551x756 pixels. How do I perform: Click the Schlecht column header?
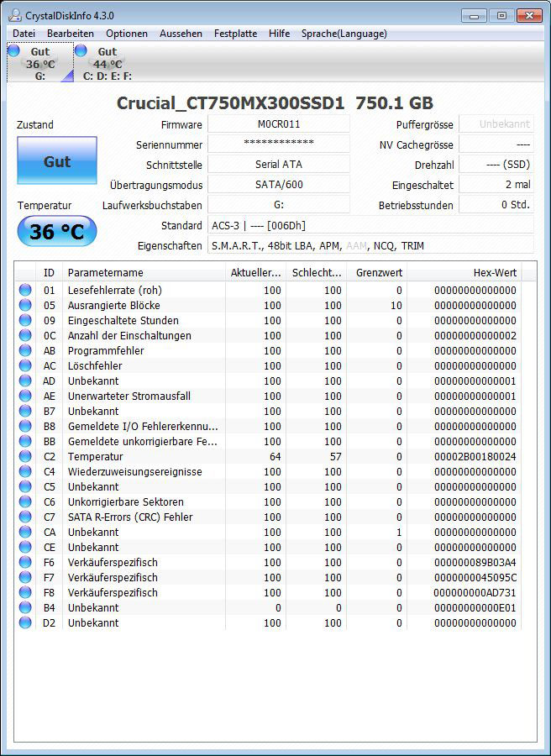point(316,272)
